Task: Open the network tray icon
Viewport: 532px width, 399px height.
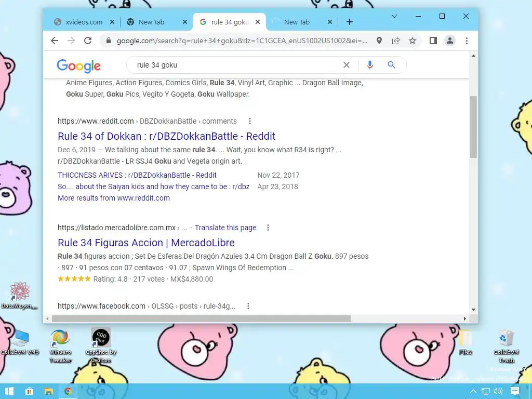Action: [486, 392]
